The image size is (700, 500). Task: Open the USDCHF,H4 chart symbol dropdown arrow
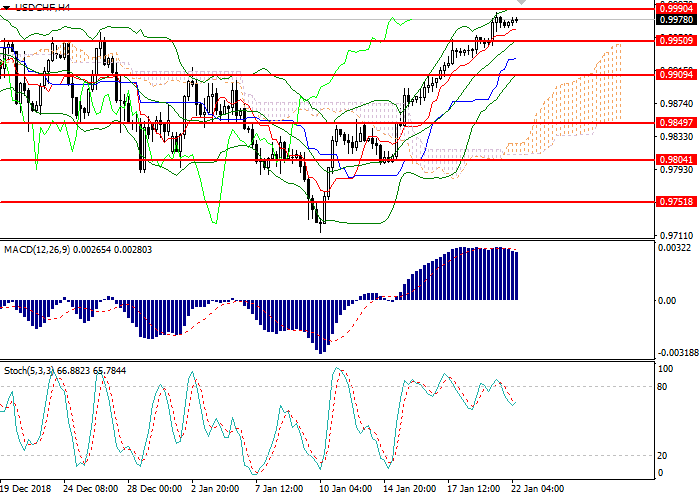(7, 7)
